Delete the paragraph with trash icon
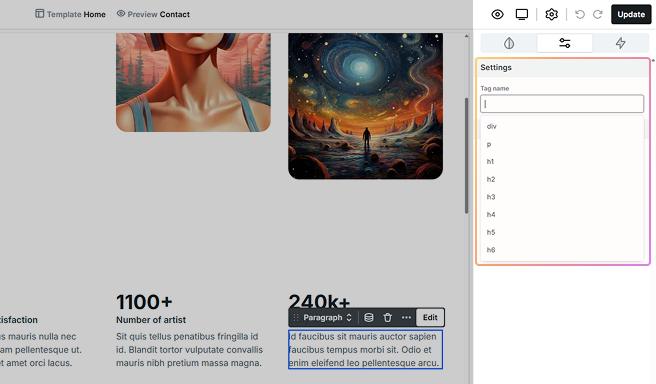Viewport: 656px width, 384px height. coord(387,317)
